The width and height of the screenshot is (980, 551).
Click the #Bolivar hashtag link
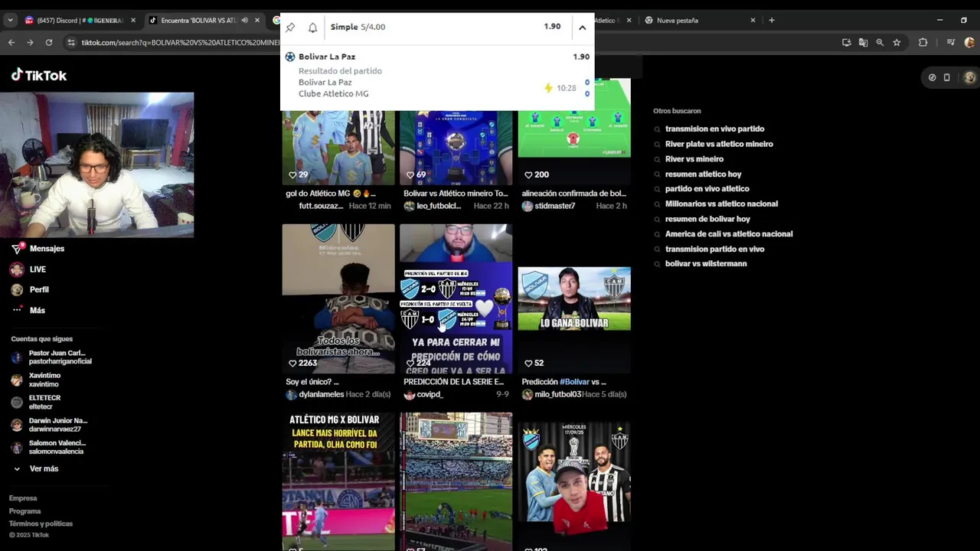pos(574,382)
